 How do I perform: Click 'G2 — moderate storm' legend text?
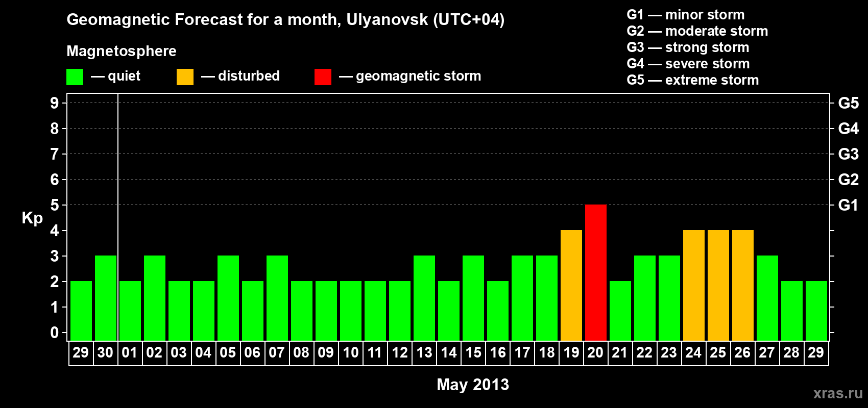[697, 31]
